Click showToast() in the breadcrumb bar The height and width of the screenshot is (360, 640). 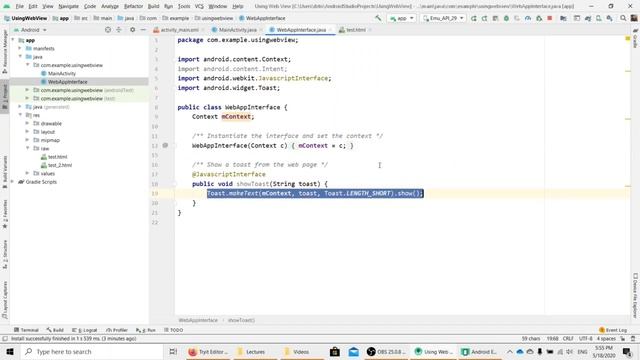point(241,320)
